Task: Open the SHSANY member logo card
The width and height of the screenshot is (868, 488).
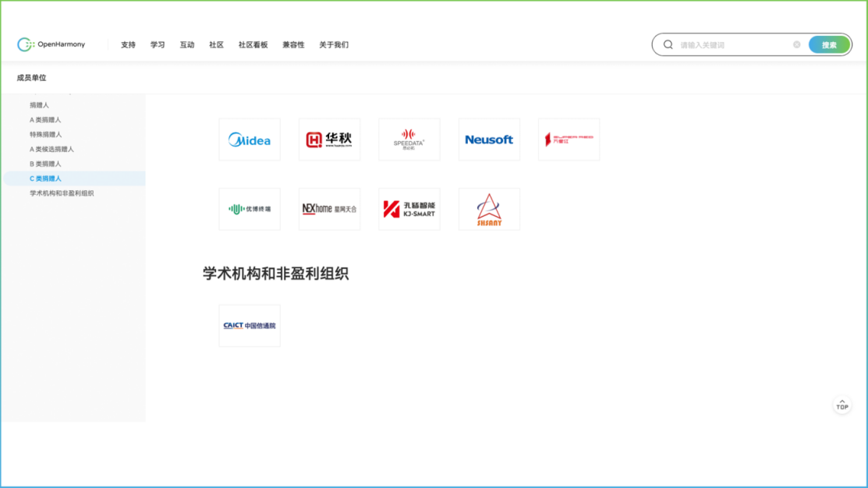Action: click(489, 209)
